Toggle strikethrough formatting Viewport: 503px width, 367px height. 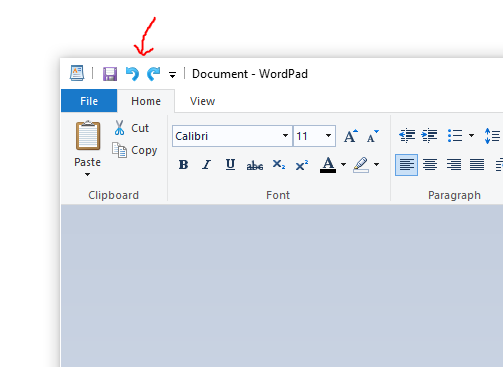click(x=255, y=165)
